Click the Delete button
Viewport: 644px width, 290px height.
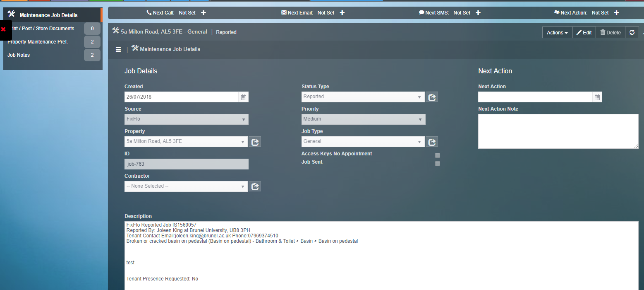[x=610, y=32]
